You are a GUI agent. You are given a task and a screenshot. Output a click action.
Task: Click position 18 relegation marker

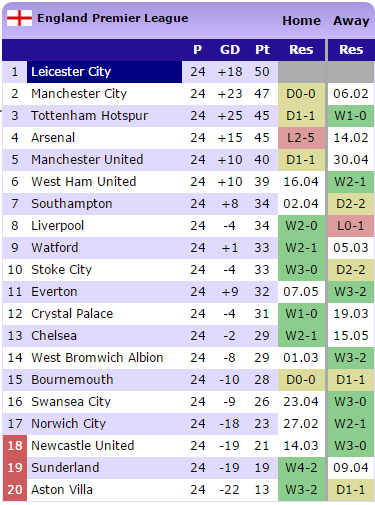(15, 446)
